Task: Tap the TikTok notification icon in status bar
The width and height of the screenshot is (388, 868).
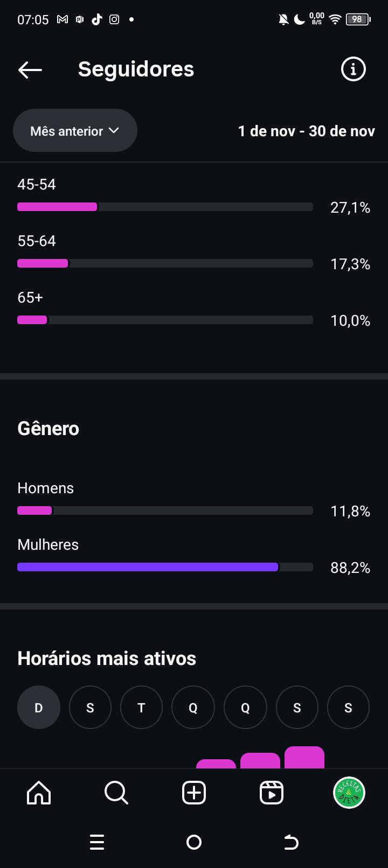Action: click(x=97, y=19)
